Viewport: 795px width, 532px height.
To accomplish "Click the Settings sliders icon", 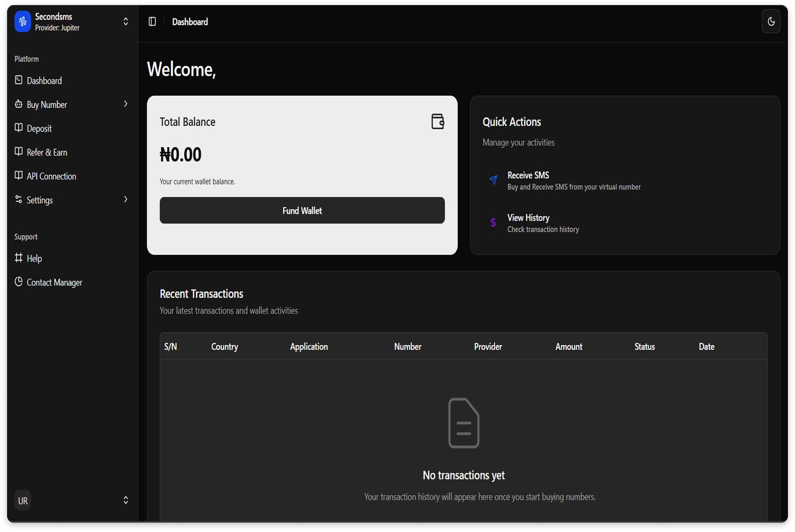I will tap(19, 199).
